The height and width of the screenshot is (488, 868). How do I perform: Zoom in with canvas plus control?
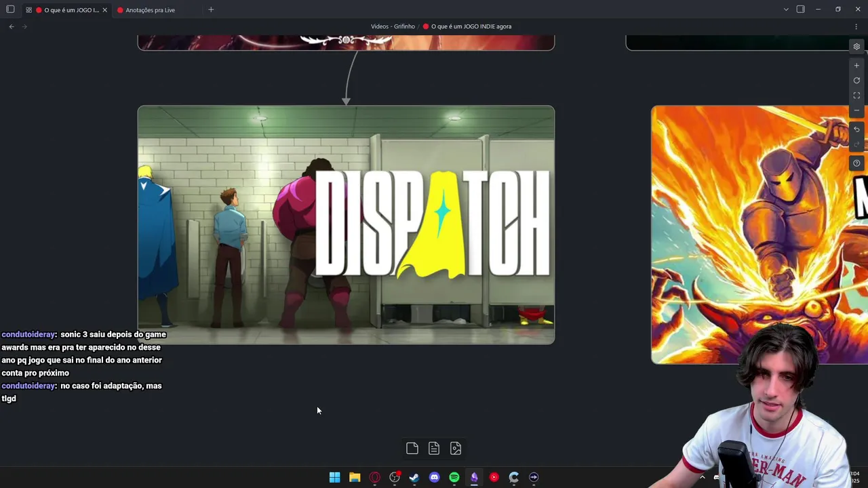(856, 66)
